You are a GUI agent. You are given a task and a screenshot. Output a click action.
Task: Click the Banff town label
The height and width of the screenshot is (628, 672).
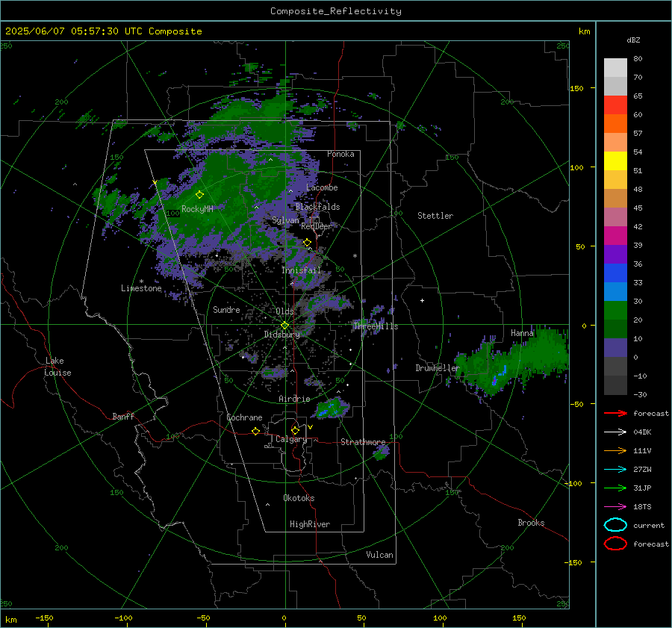[123, 417]
